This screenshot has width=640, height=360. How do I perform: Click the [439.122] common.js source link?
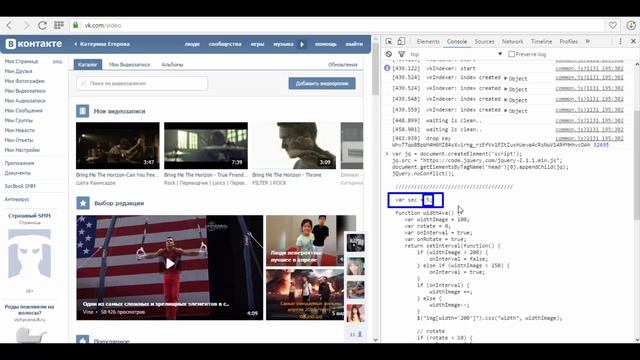coord(589,68)
